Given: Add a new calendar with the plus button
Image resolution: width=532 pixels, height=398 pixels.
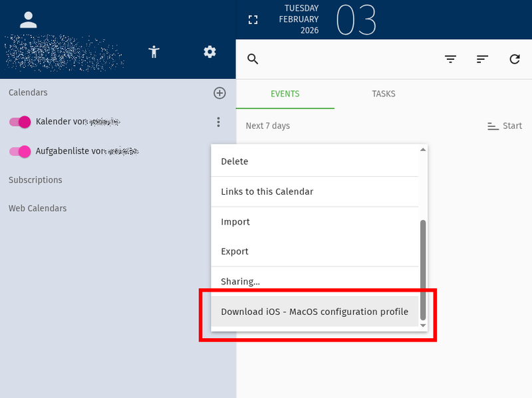Looking at the screenshot, I should tap(219, 93).
